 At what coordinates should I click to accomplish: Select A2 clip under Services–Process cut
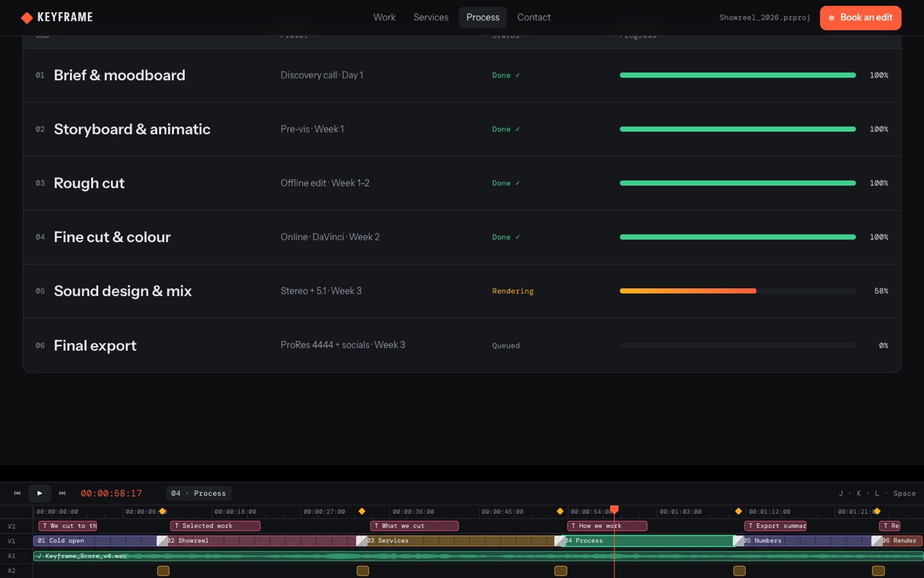pos(561,571)
